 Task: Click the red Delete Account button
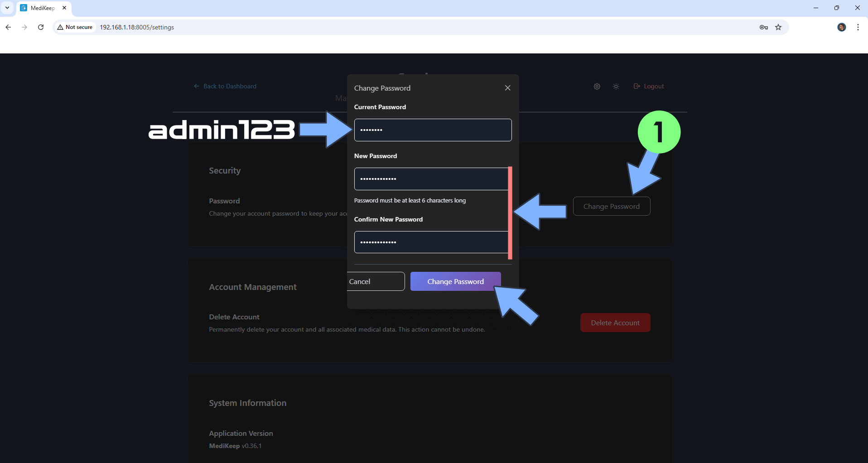tap(615, 323)
